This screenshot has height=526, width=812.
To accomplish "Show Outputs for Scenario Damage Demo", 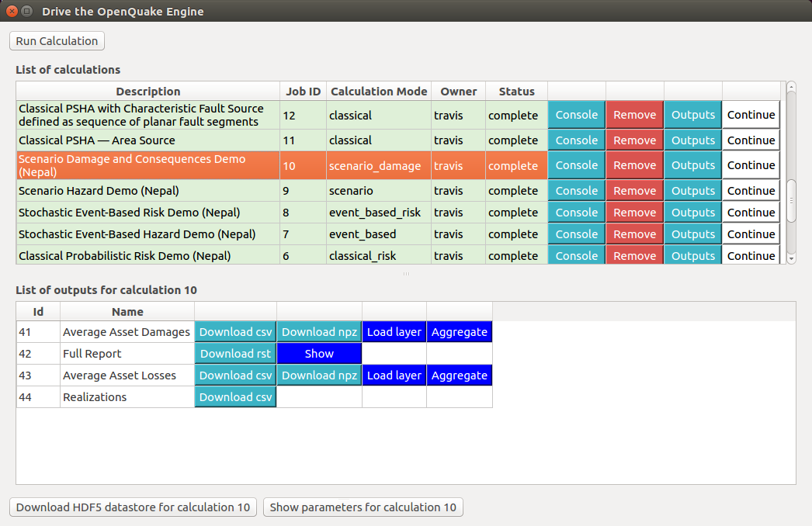I will [692, 164].
